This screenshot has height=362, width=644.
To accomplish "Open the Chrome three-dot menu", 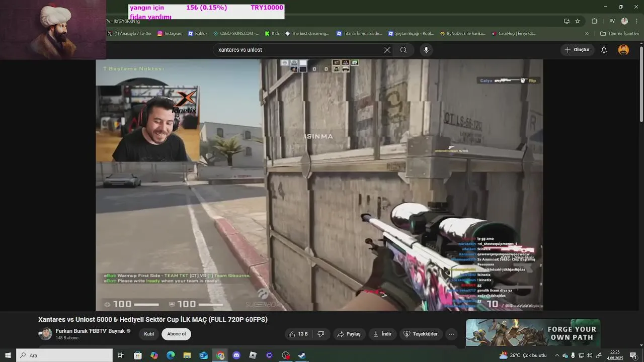I will (x=637, y=21).
